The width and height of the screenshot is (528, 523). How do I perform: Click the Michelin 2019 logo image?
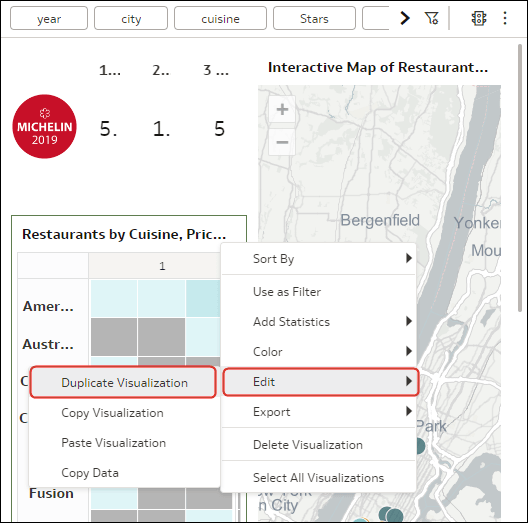[44, 126]
